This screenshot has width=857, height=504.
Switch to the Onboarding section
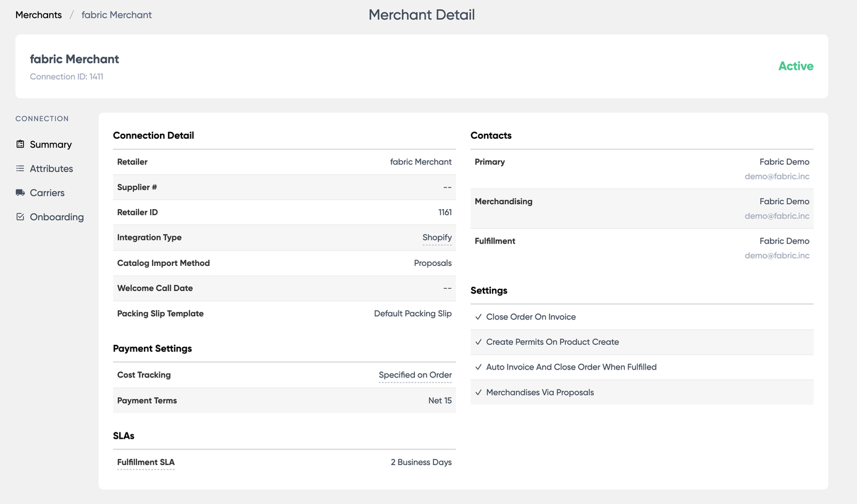tap(57, 217)
